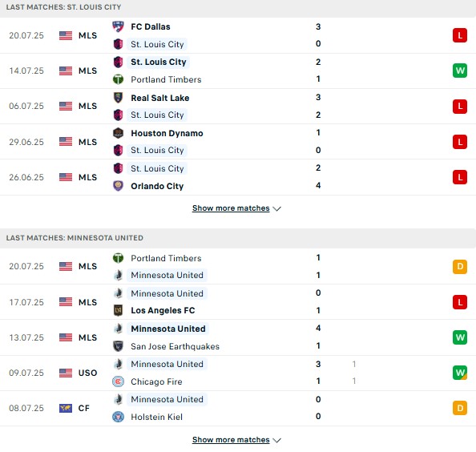Click the green W badge for Portland Timbers match
The width and height of the screenshot is (476, 452).
[460, 71]
